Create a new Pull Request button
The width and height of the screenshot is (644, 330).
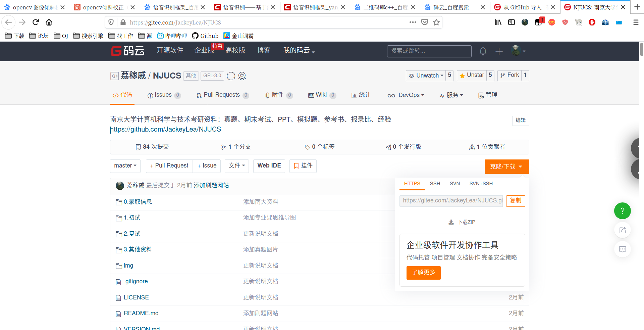click(169, 166)
